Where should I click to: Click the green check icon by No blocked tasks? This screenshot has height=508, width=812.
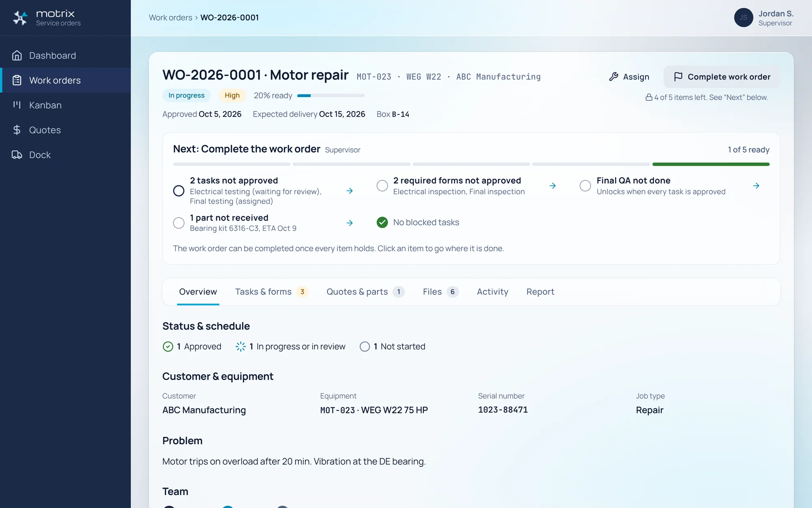pos(382,222)
